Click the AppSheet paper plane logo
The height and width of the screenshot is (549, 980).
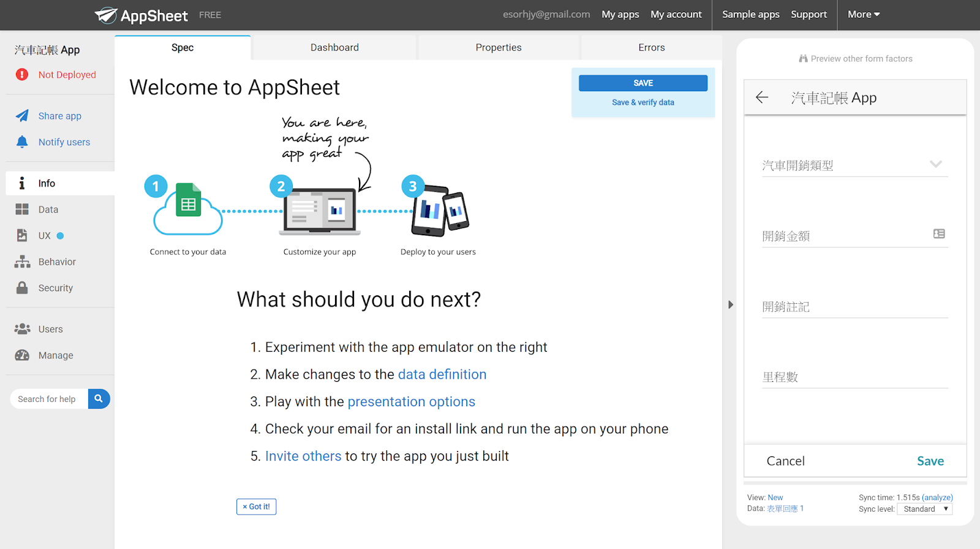(x=106, y=15)
